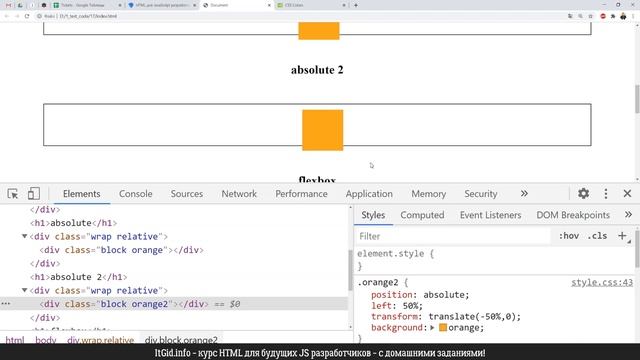Open the Console tab
The image size is (640, 360).
click(136, 194)
